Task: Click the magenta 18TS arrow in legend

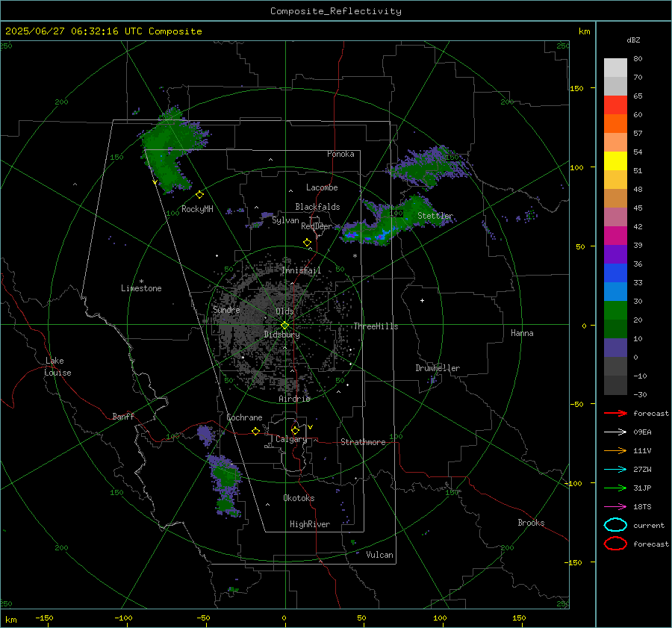Action: (x=615, y=507)
